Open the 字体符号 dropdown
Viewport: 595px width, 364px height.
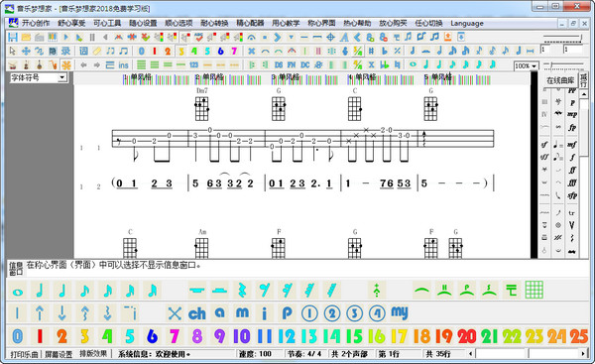(x=39, y=77)
